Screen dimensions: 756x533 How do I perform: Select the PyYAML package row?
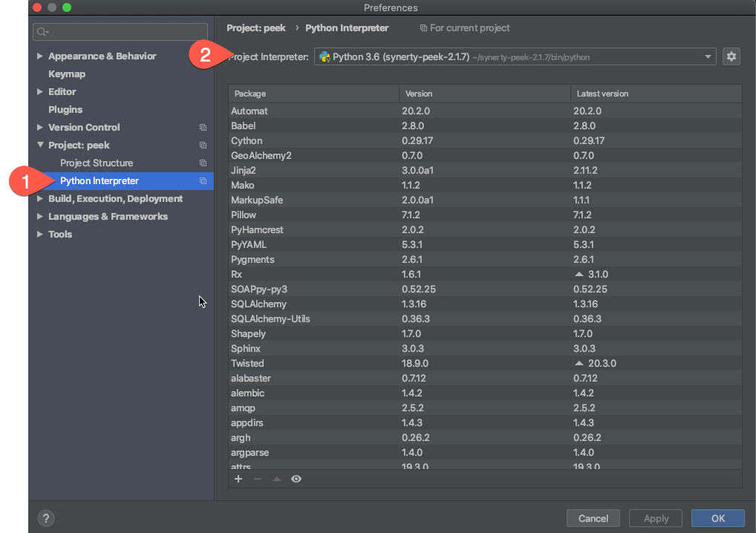tap(485, 245)
